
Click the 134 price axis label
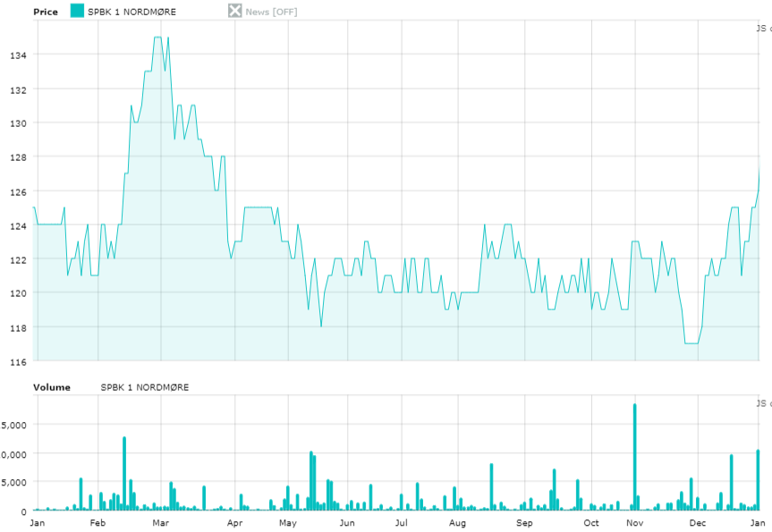tap(18, 55)
